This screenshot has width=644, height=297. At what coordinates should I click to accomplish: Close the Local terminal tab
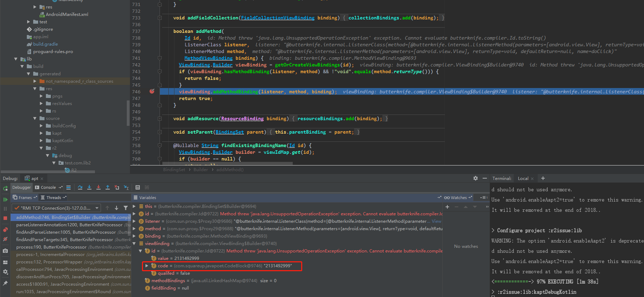click(532, 179)
